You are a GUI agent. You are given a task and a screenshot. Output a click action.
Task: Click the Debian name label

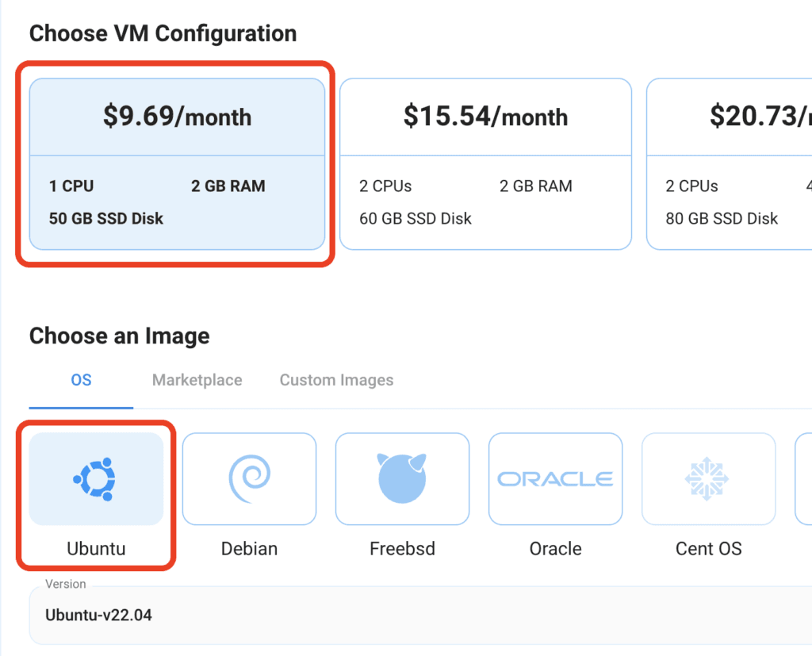pos(249,549)
